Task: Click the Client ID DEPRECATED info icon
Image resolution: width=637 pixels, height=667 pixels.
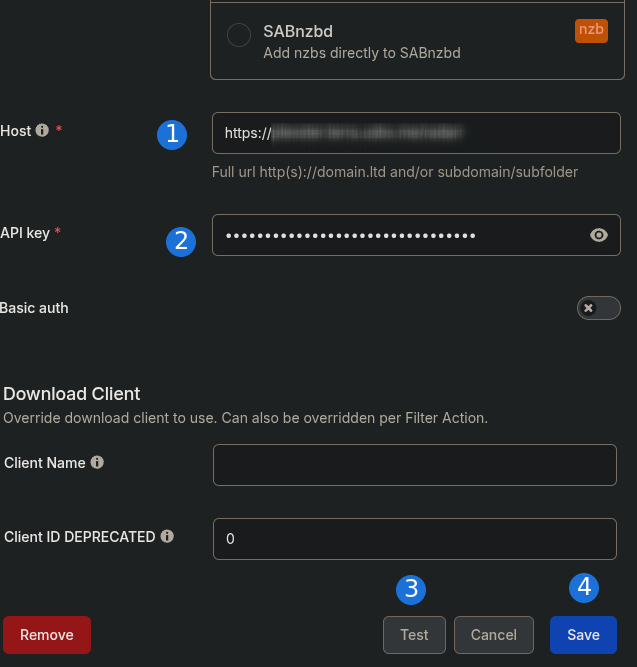Action: tap(167, 536)
